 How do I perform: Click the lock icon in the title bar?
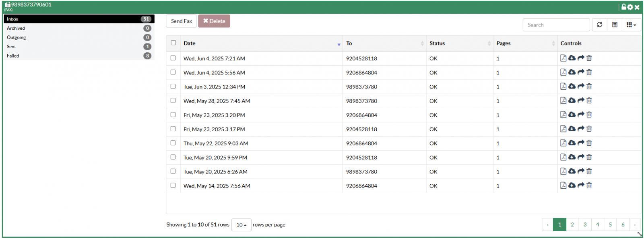click(624, 7)
